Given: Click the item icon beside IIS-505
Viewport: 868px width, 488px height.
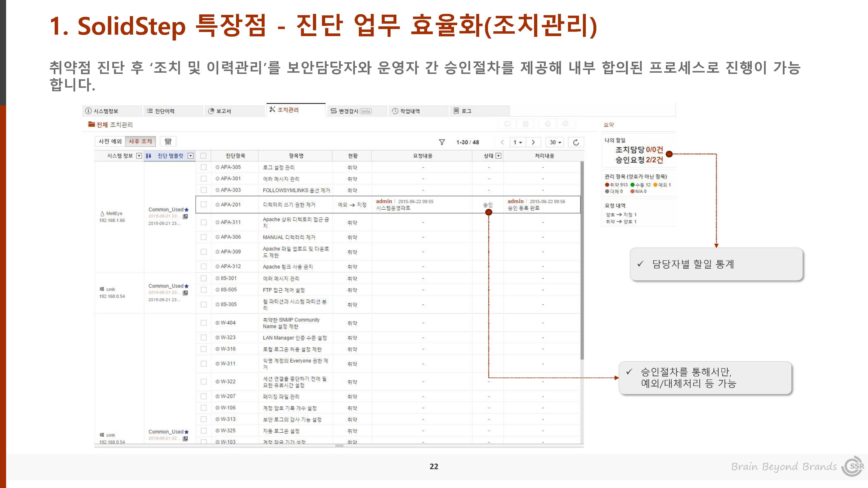Looking at the screenshot, I should coord(217,290).
